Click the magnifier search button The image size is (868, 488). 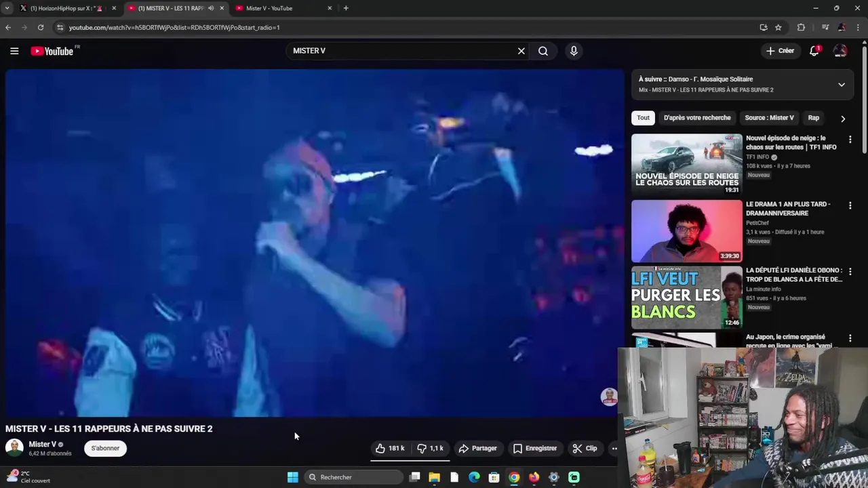(x=543, y=51)
